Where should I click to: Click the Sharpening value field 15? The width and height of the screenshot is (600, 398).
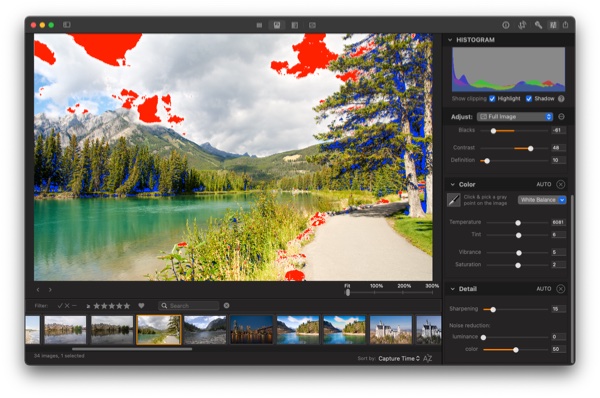point(558,309)
